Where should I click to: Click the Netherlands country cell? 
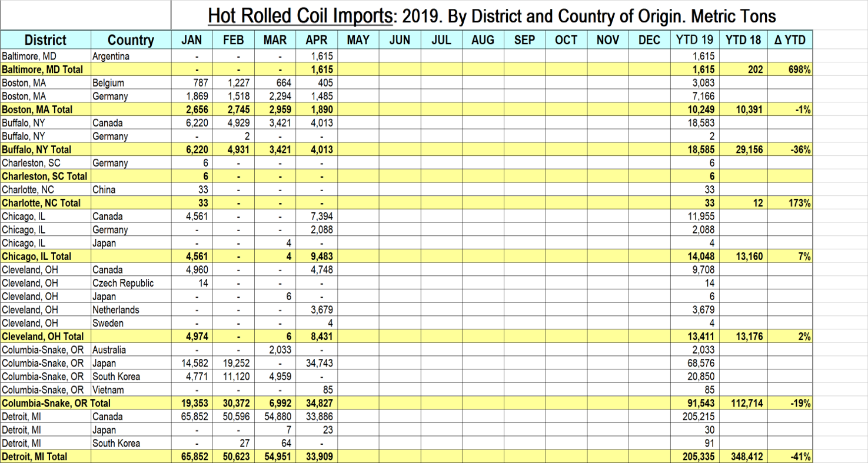[116, 309]
